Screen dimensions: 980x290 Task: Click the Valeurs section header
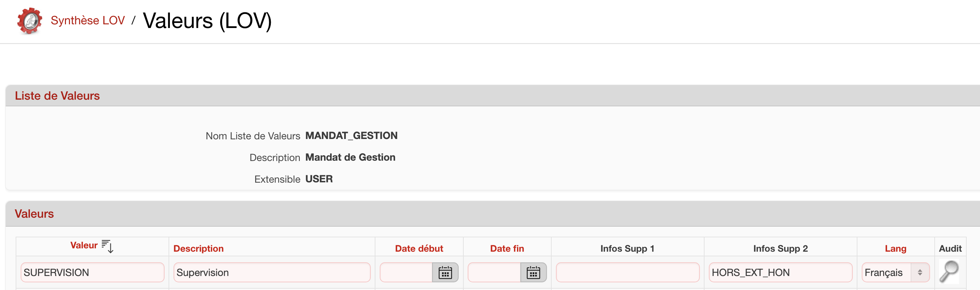[34, 214]
